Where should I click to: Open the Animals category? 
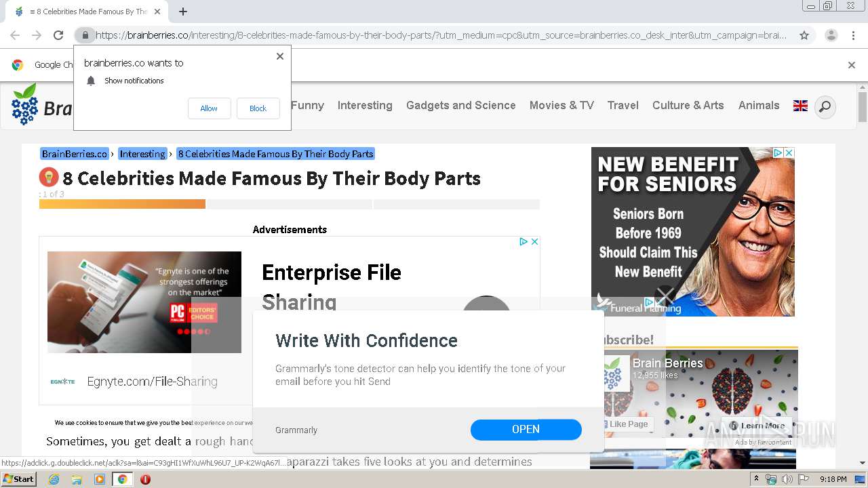(759, 105)
